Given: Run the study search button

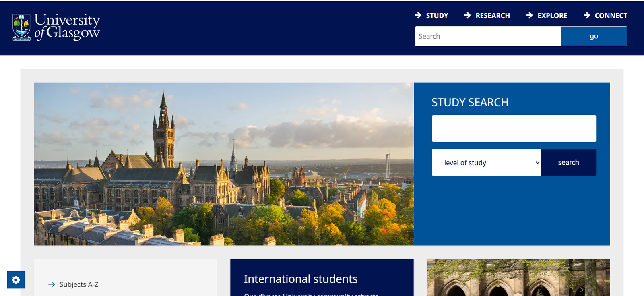Looking at the screenshot, I should point(569,162).
